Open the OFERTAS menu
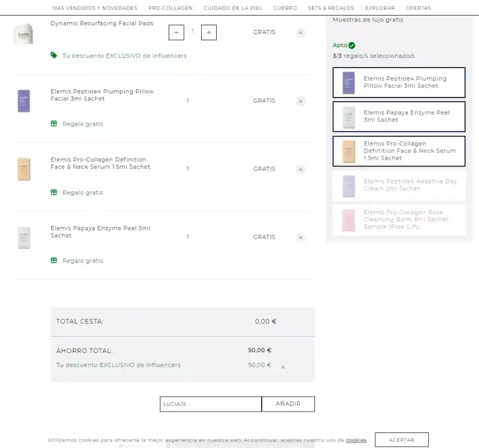Screen dimensions: 479x448 (419, 8)
